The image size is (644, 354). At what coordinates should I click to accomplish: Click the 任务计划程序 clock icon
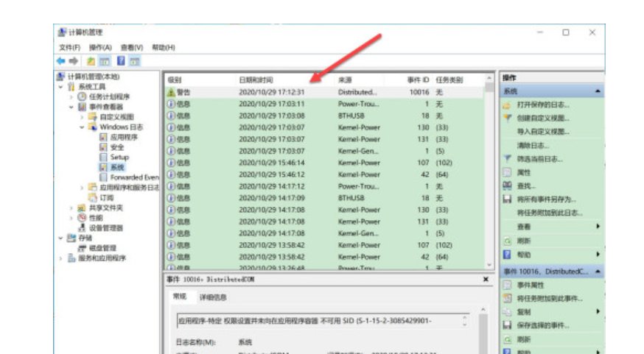(82, 96)
